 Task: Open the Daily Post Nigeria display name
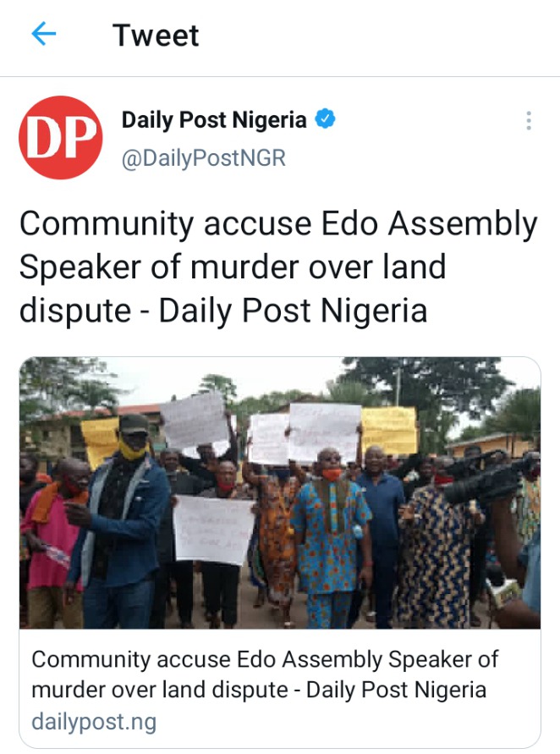click(214, 119)
